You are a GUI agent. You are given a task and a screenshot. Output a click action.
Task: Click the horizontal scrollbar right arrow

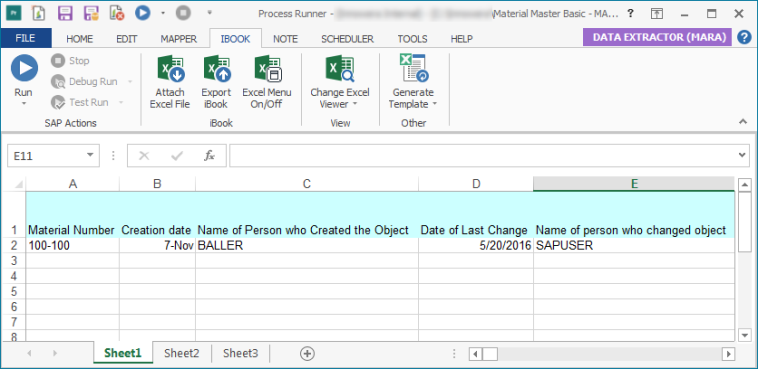(728, 354)
